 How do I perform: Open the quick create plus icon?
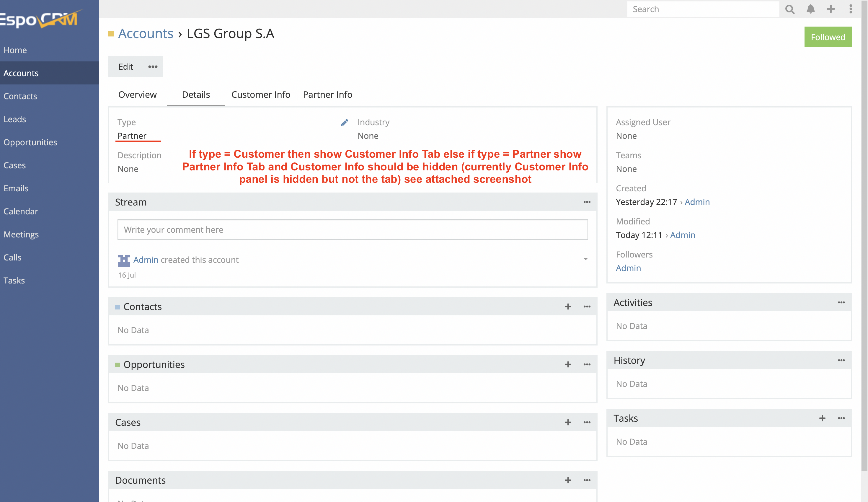(831, 9)
